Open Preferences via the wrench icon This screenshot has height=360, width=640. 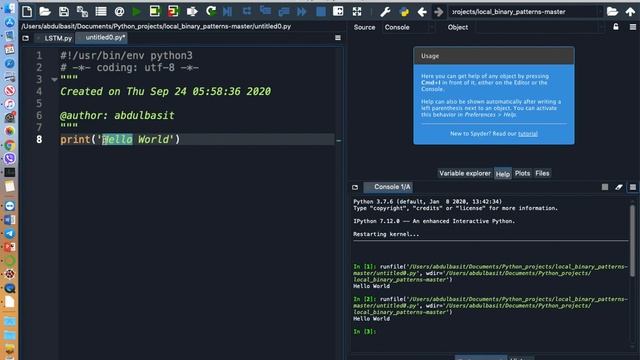tap(385, 12)
